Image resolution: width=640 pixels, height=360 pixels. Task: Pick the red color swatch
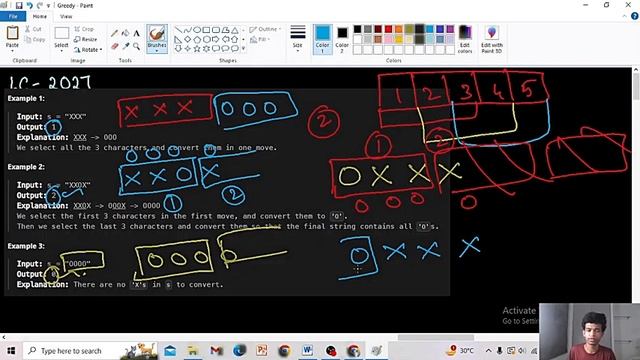[x=389, y=29]
